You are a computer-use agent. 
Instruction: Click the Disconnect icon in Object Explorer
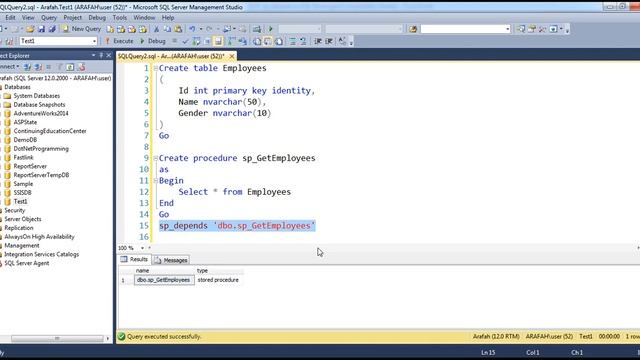(38, 67)
